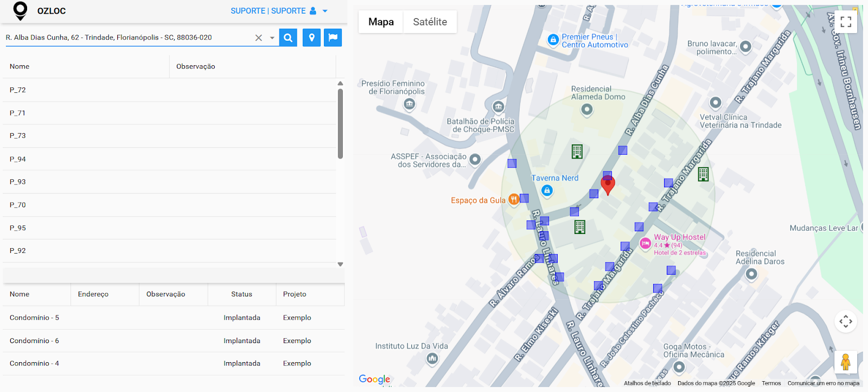The image size is (868, 392).
Task: Sort lower table by Status column
Action: (242, 294)
